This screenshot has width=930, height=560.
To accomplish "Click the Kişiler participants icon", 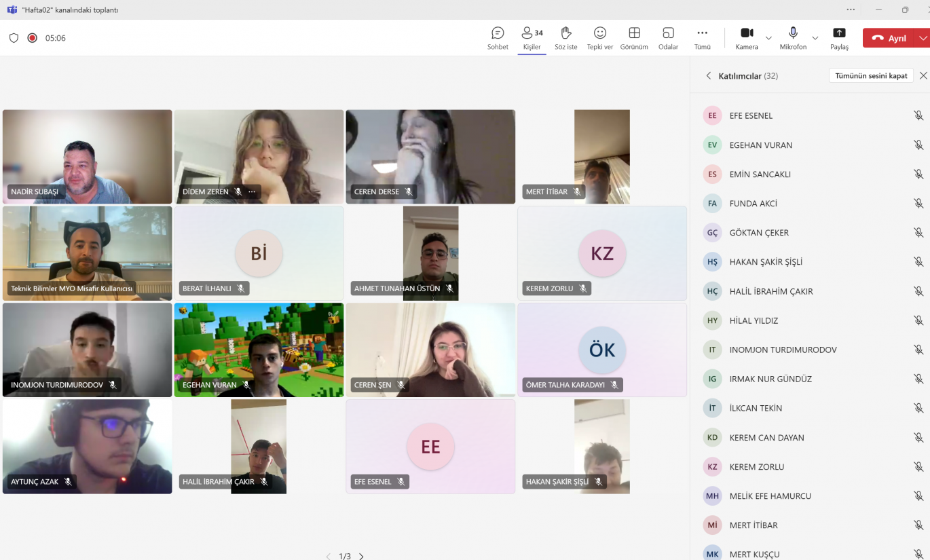I will [532, 38].
